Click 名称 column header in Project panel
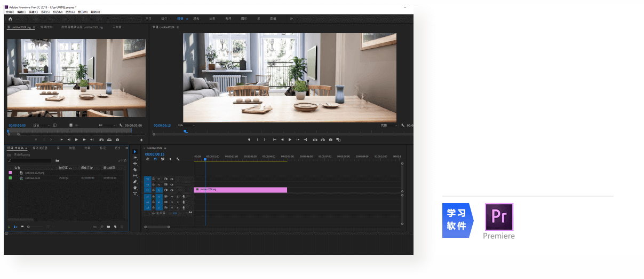 [x=17, y=168]
